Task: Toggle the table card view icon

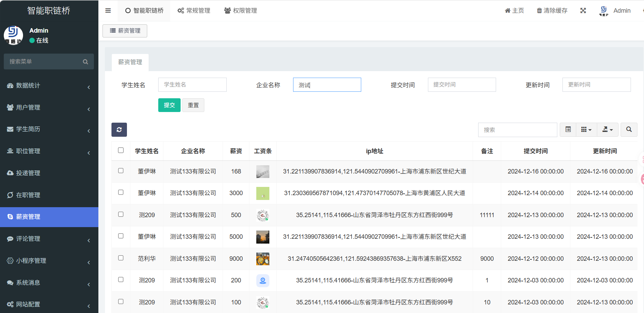Action: coord(568,130)
